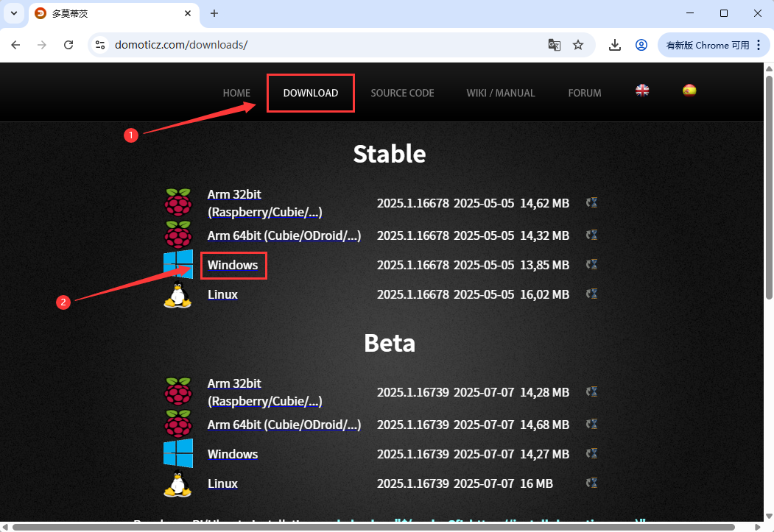Image resolution: width=774 pixels, height=532 pixels.
Task: Open a new tab with plus button
Action: 214,13
